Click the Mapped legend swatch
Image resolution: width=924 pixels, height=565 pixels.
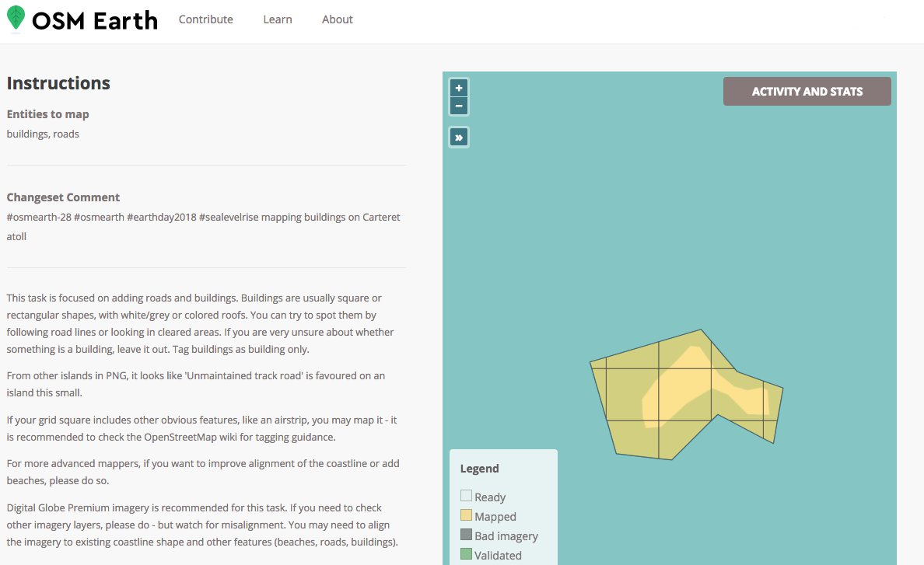tap(466, 515)
